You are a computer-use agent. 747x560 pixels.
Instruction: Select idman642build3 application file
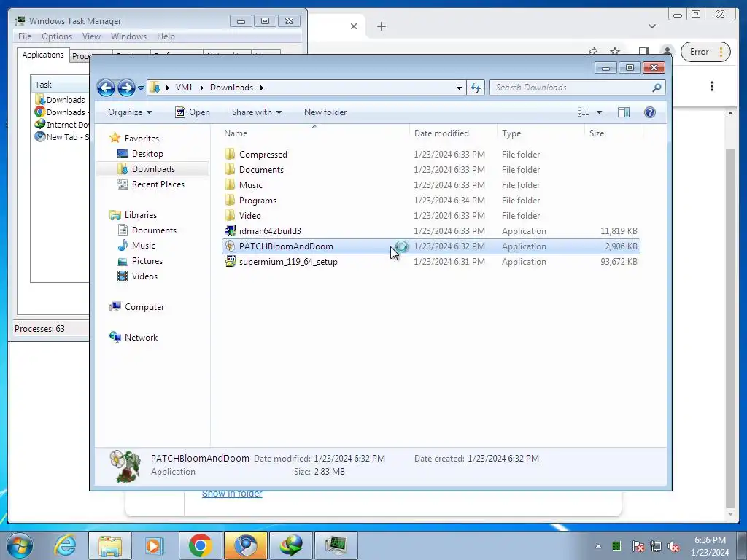pyautogui.click(x=430, y=231)
